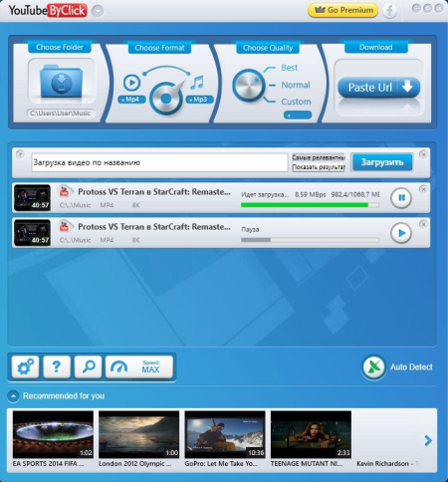Click the 'Пауза' status text
Screen dimensions: 448x482
(250, 229)
